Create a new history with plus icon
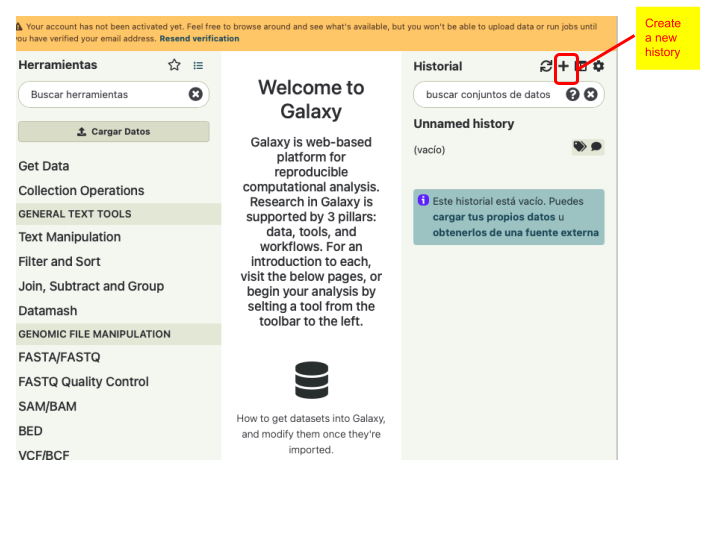720x540 pixels. pos(563,66)
